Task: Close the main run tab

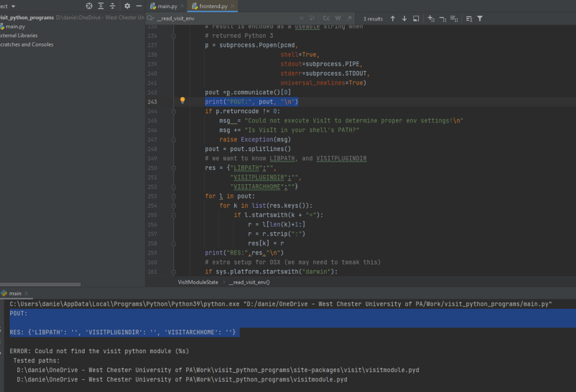Action: (26, 293)
